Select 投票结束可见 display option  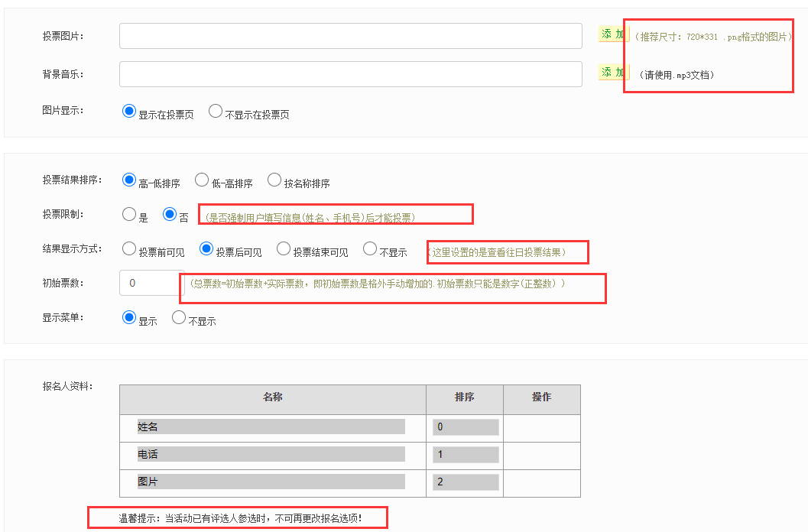pos(284,249)
